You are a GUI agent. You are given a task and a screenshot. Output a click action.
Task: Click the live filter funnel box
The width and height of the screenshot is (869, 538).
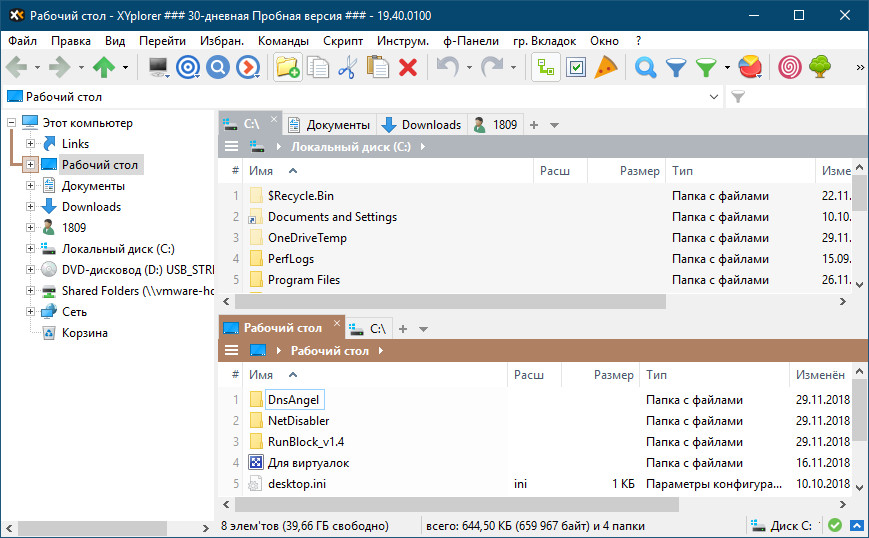pos(797,97)
